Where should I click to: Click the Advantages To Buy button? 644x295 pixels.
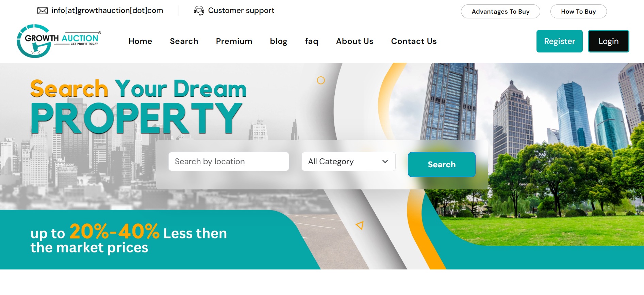(500, 11)
